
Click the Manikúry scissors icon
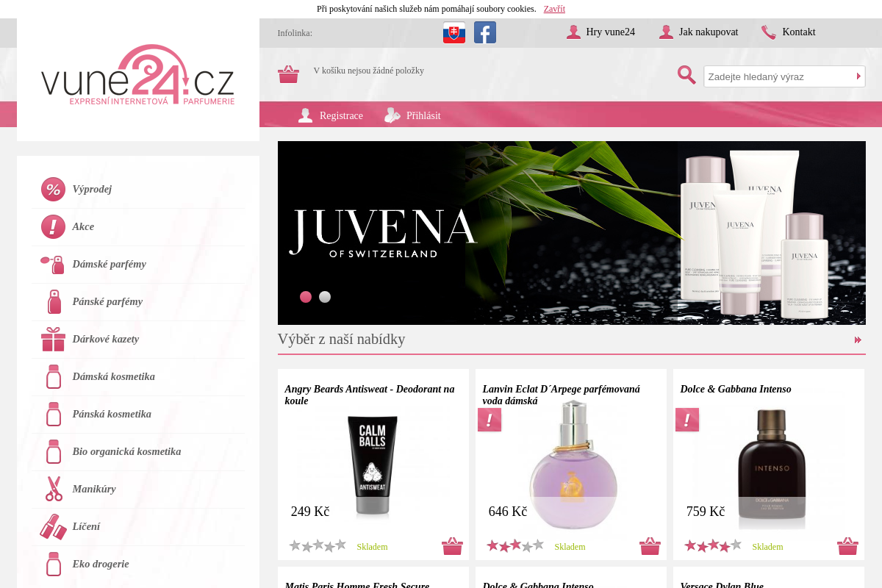[53, 489]
